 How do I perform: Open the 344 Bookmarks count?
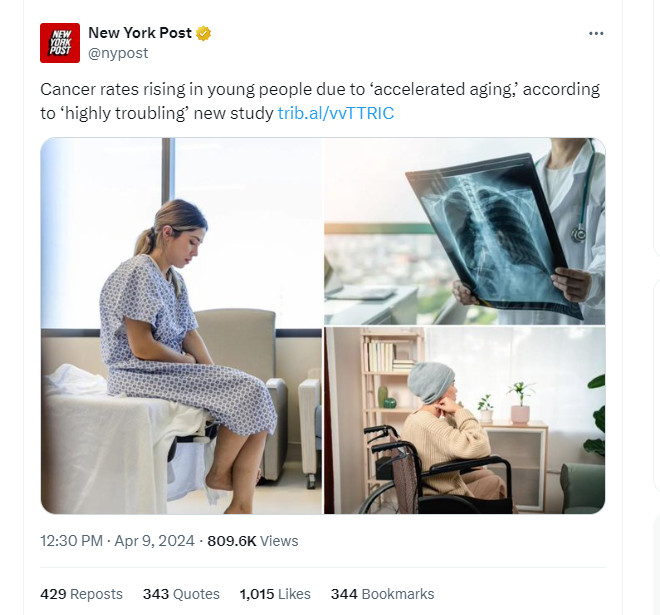[382, 594]
